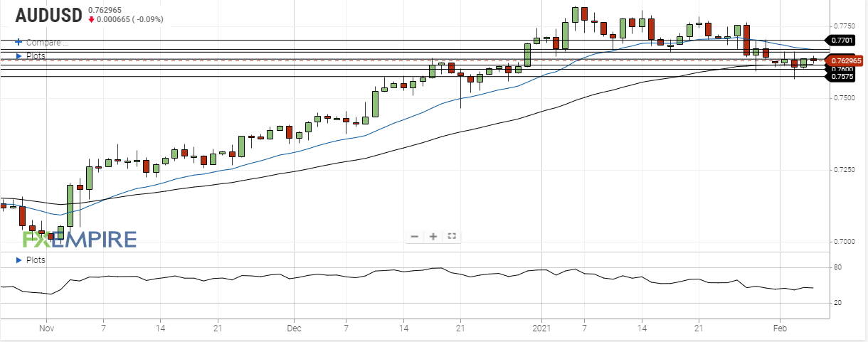The height and width of the screenshot is (342, 868).
Task: Click the 0.762965 price beside AUDUSD title
Action: pyautogui.click(x=105, y=10)
